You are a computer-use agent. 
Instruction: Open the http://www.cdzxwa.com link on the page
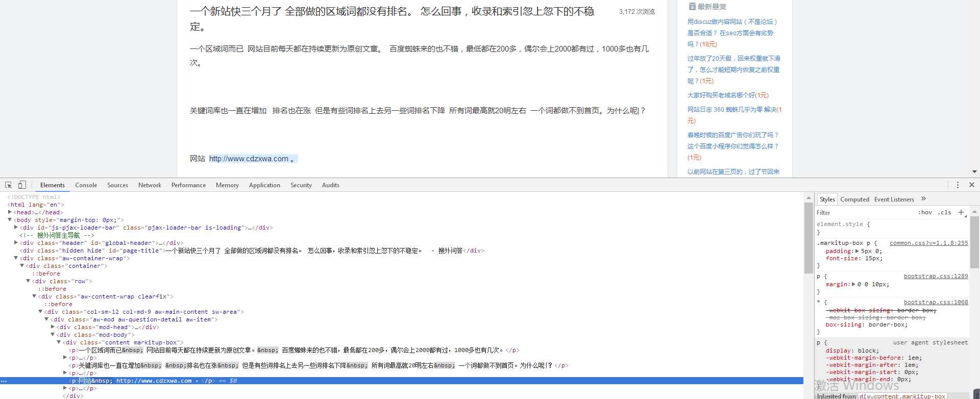[249, 159]
